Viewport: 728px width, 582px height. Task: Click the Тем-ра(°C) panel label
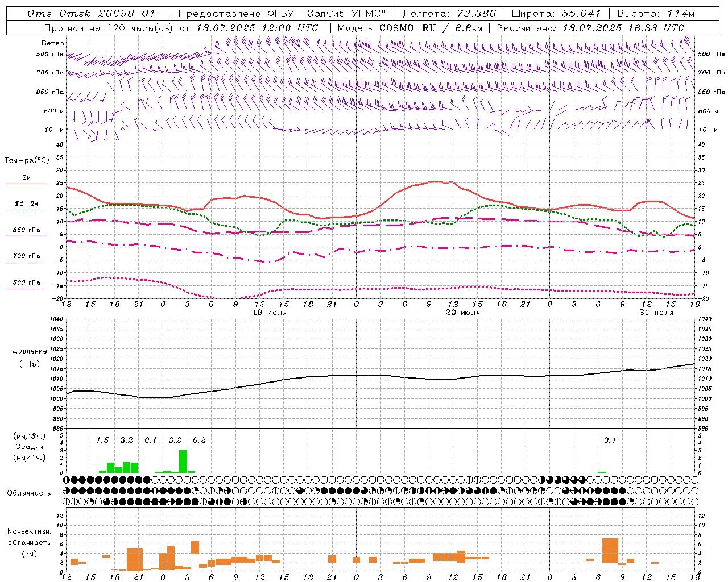[27, 161]
